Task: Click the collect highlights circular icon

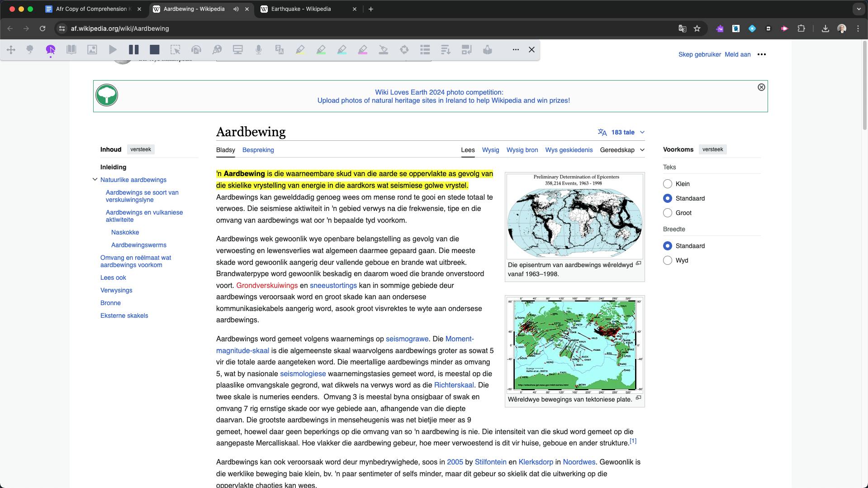Action: pos(404,50)
